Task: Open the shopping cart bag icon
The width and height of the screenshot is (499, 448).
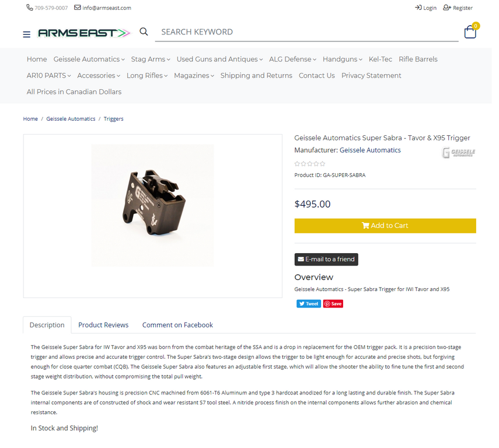Action: [470, 32]
